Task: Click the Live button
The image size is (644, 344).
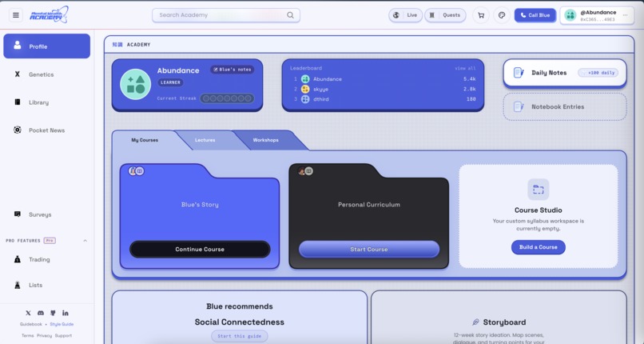Action: tap(405, 15)
